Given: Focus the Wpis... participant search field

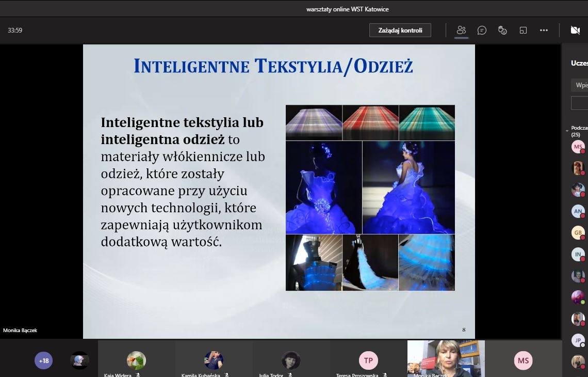Looking at the screenshot, I should tap(579, 85).
